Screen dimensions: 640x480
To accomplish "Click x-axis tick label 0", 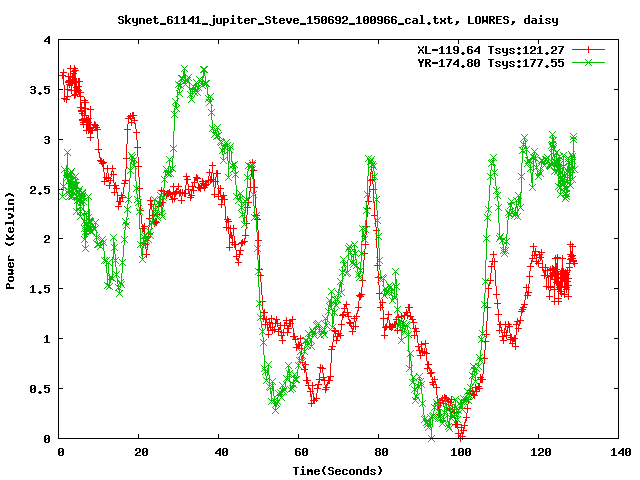I will (x=60, y=452).
